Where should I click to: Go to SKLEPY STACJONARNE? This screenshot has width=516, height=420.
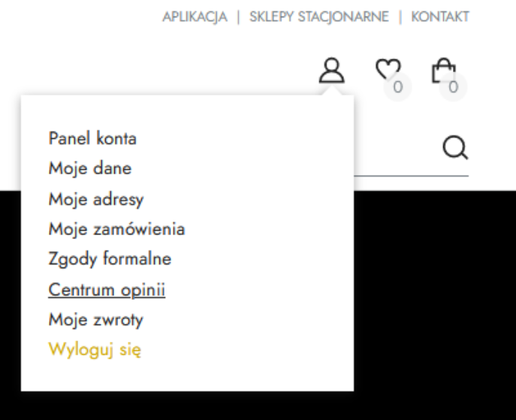pos(319,17)
